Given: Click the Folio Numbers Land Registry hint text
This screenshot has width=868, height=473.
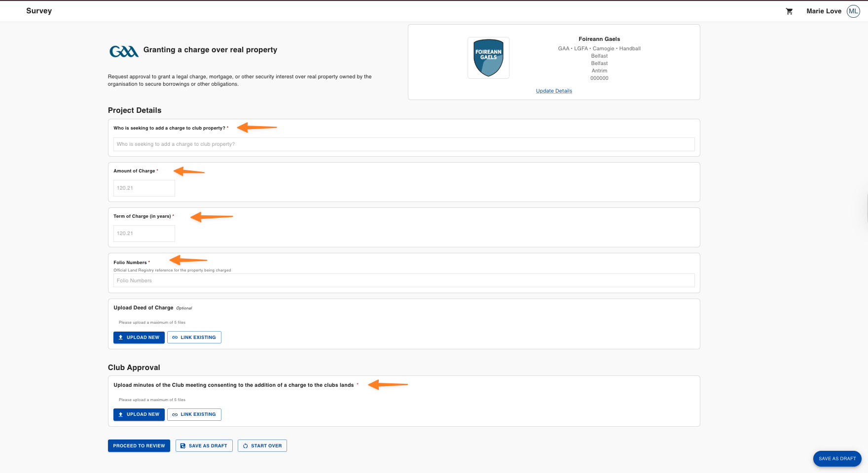Looking at the screenshot, I should coord(172,270).
